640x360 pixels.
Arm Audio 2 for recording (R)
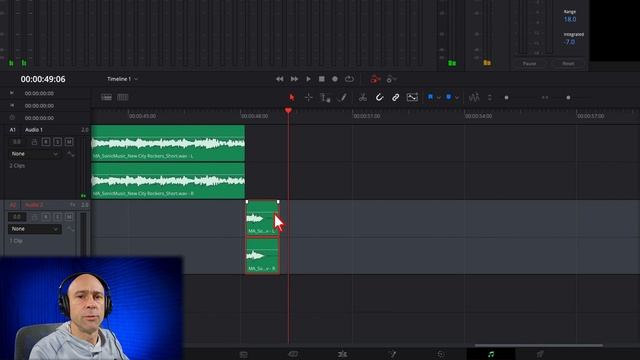click(46, 217)
